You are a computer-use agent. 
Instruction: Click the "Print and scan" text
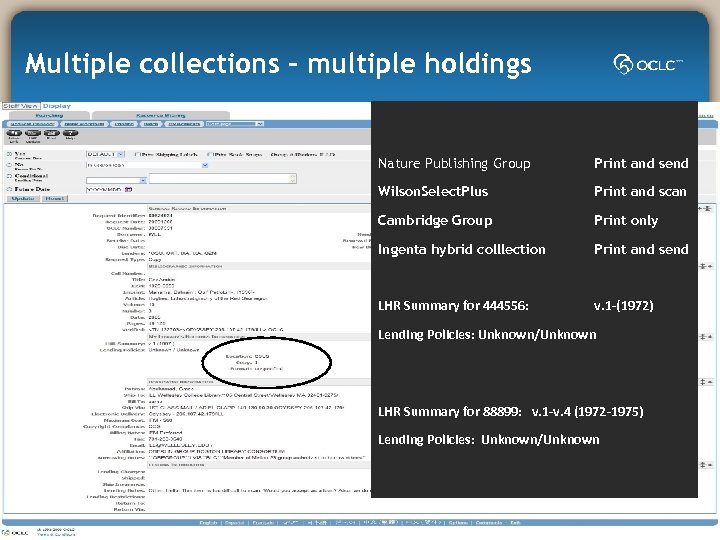(x=640, y=191)
